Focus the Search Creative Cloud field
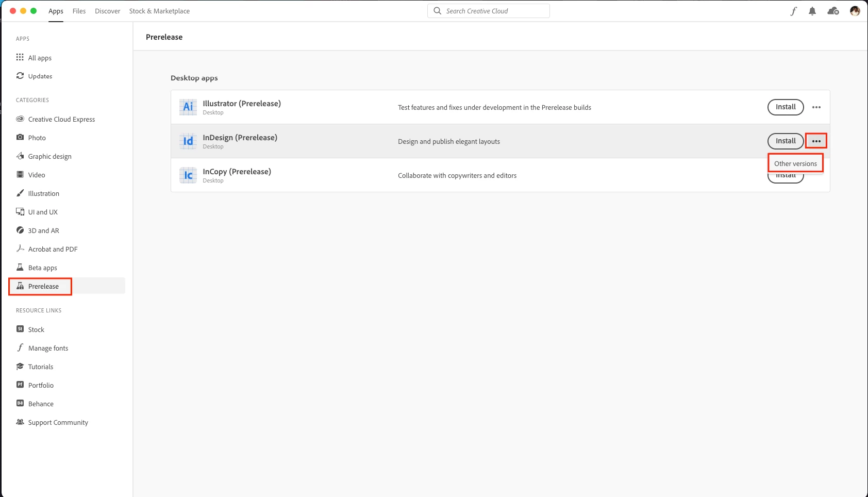Image resolution: width=868 pixels, height=497 pixels. coord(488,11)
